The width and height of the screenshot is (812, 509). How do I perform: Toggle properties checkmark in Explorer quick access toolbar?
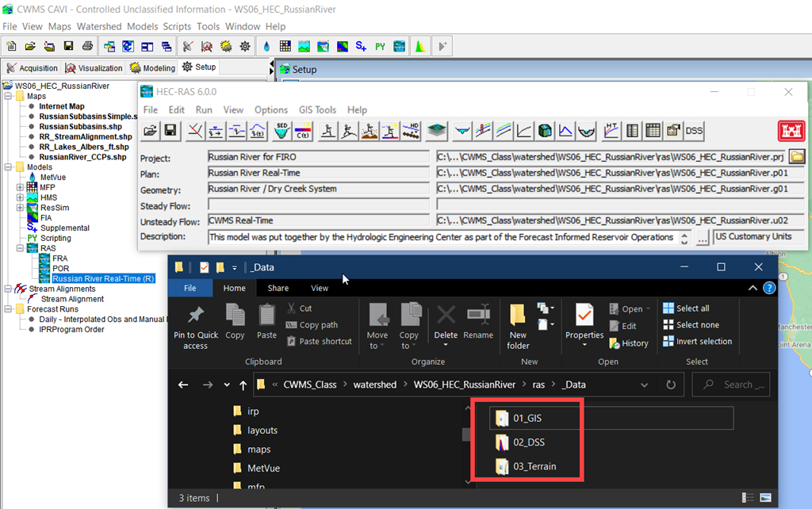tap(204, 267)
